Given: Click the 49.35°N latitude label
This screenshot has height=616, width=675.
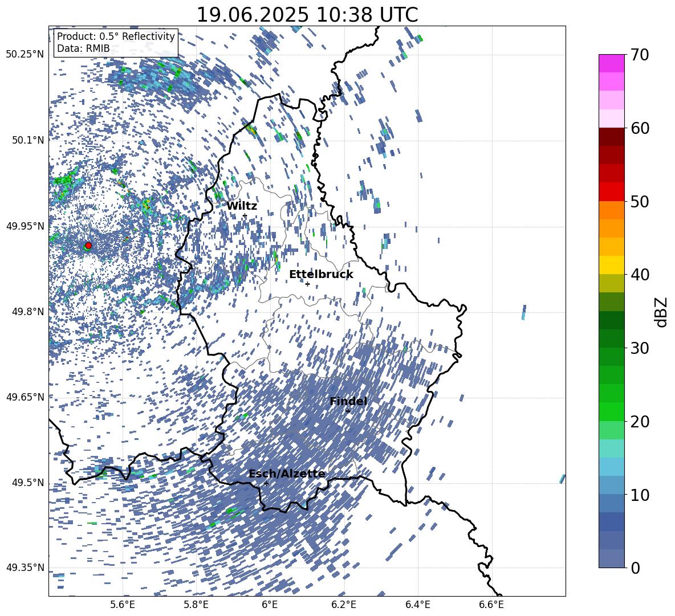Looking at the screenshot, I should [x=25, y=568].
